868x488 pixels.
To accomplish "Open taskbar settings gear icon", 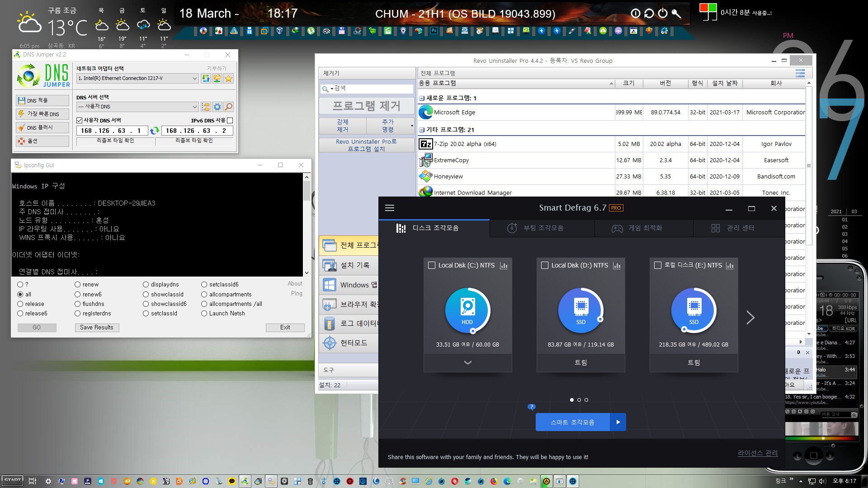I will pos(48,481).
